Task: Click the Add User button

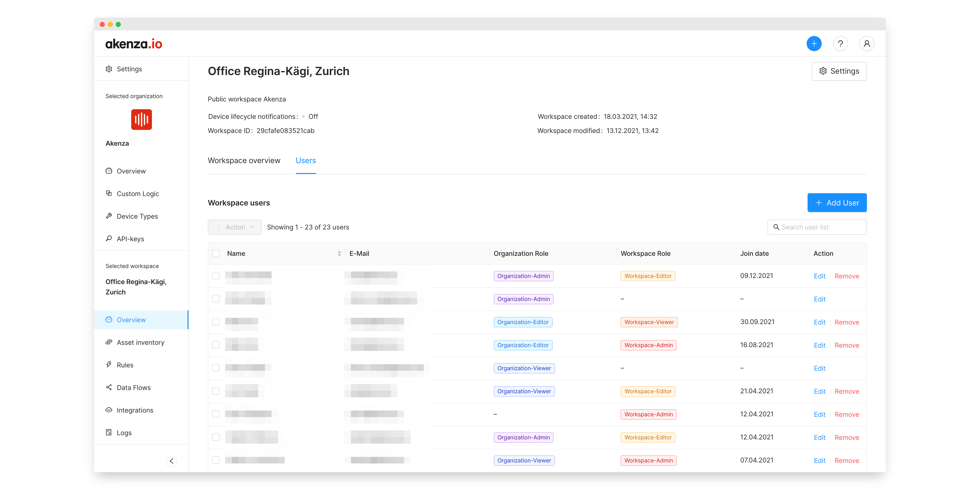Action: tap(837, 203)
